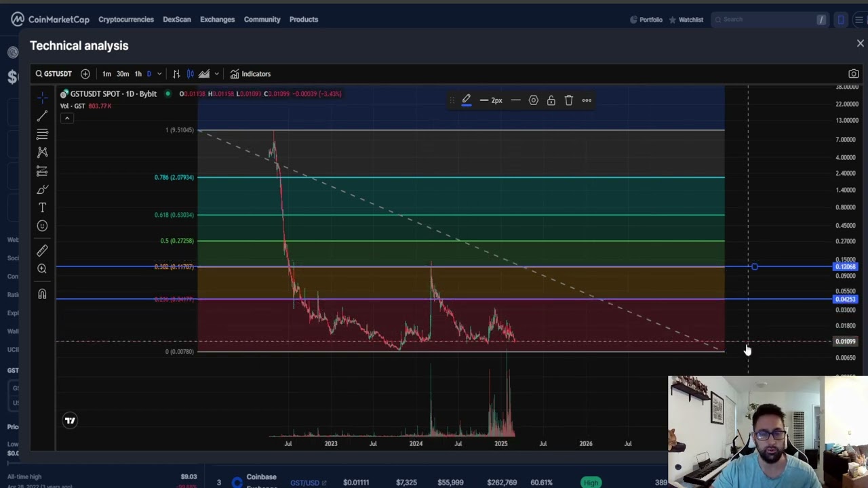Open the GST/USD Coinbase market link

tap(309, 483)
